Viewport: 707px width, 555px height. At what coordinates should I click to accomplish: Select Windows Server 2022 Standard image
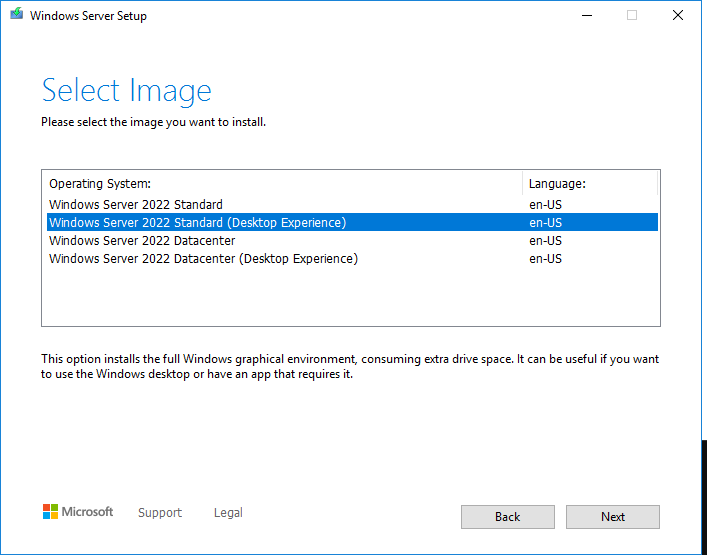[x=136, y=205]
